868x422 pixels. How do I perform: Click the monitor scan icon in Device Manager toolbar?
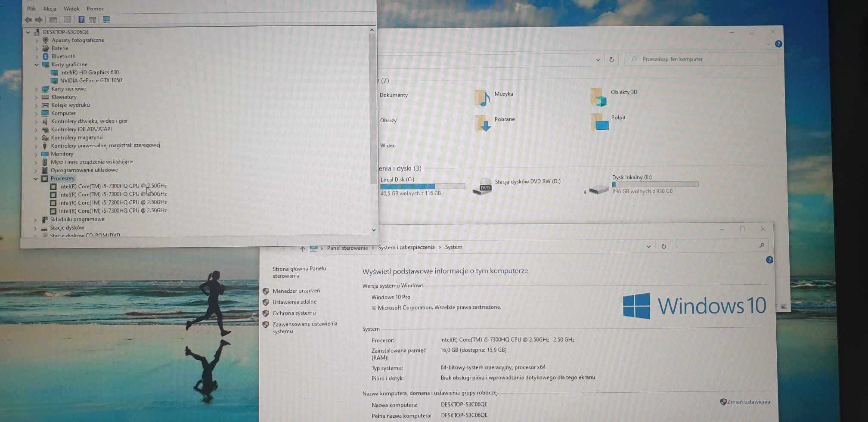point(106,20)
